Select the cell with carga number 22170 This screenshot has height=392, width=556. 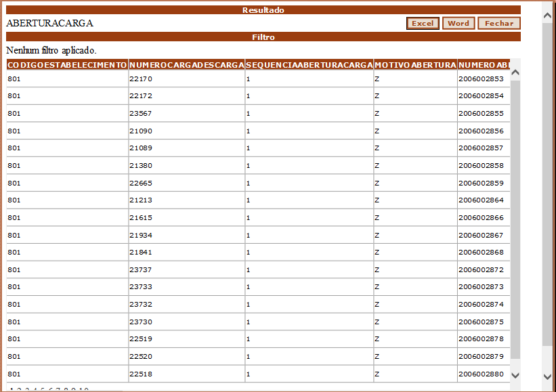pos(186,79)
